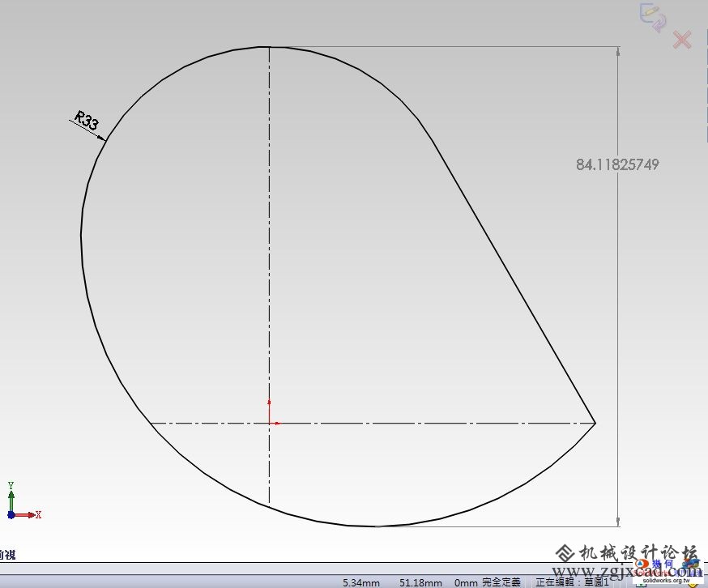Screen dimensions: 708x588
Task: Select the 84.11825749 height dimension value
Action: pos(617,164)
